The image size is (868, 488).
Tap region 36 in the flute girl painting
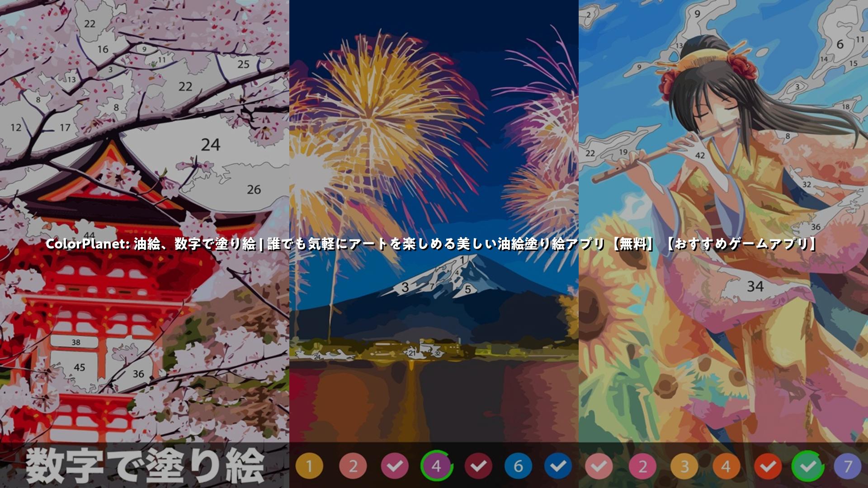pos(816,227)
